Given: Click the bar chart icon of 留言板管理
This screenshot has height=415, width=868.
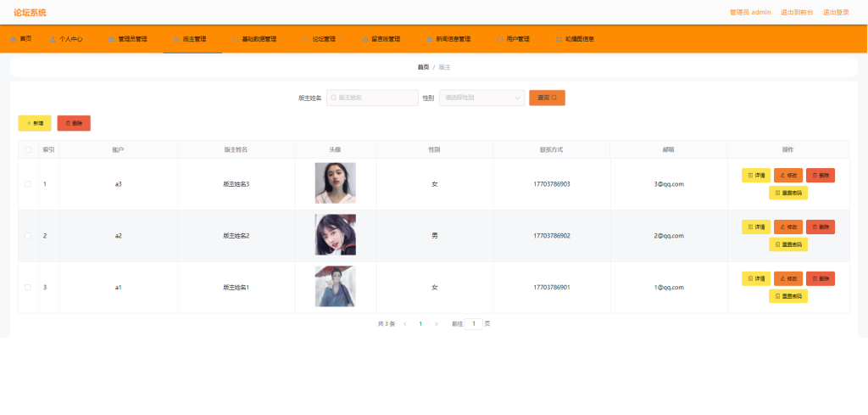Looking at the screenshot, I should (364, 39).
